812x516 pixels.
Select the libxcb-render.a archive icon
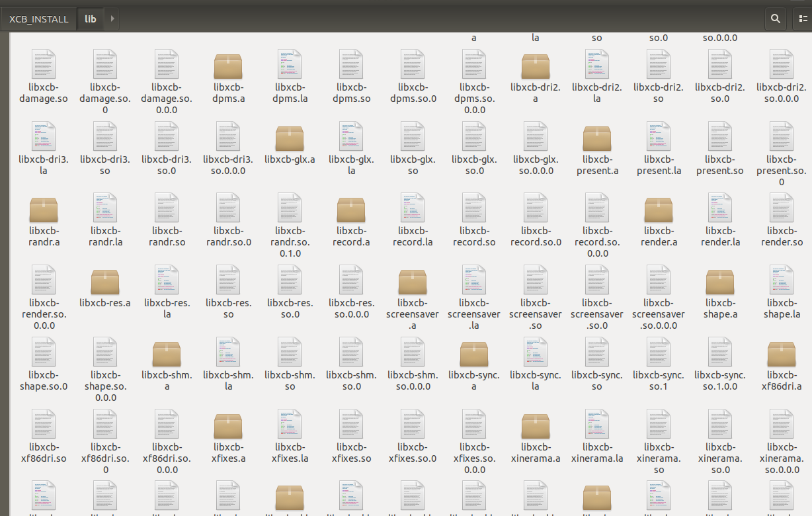pyautogui.click(x=659, y=209)
